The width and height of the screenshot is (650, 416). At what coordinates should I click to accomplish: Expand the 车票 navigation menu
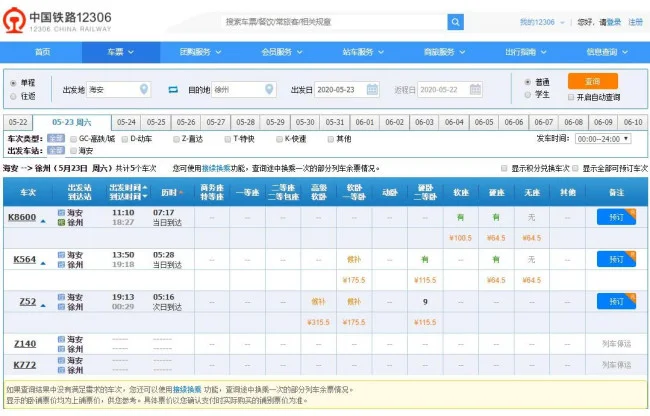click(121, 52)
